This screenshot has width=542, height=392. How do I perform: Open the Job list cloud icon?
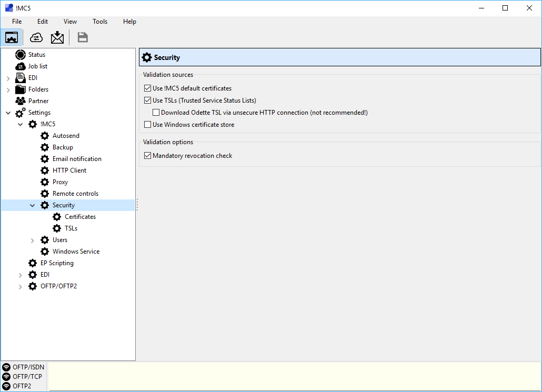(x=21, y=66)
